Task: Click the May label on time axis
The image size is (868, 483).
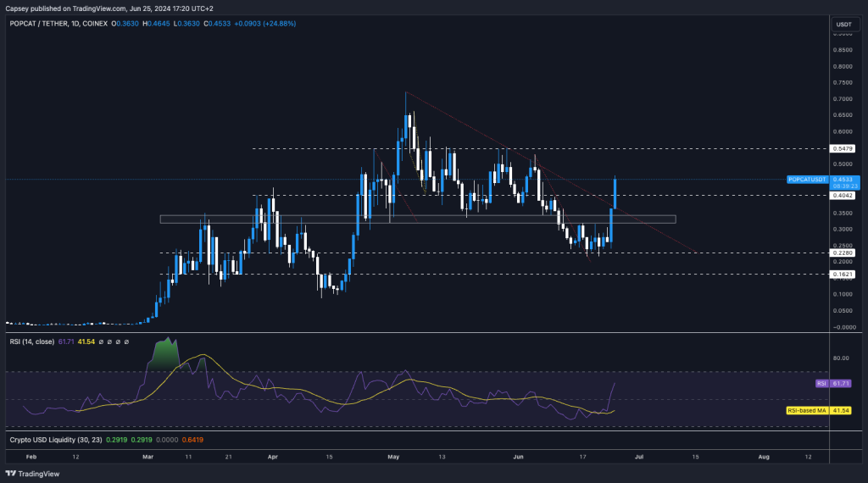Action: click(x=393, y=457)
